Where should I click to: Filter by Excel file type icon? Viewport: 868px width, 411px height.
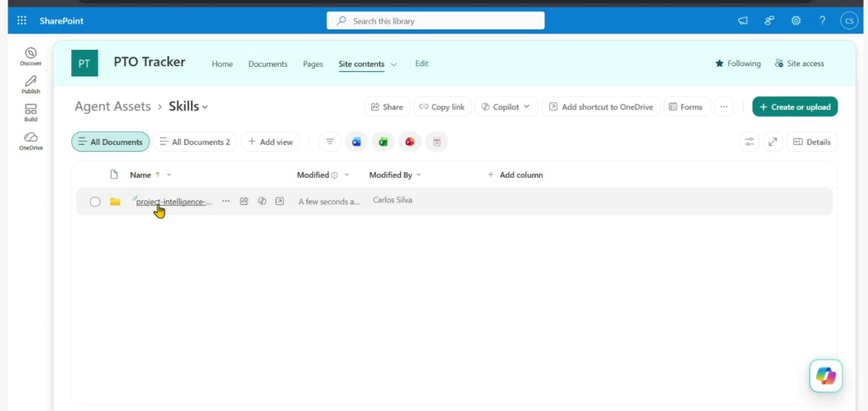pyautogui.click(x=383, y=142)
